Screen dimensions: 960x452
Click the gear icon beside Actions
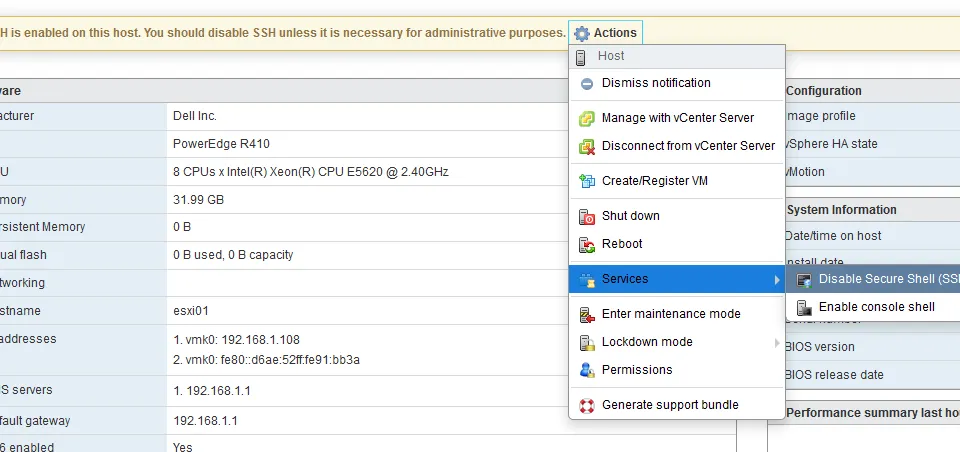(581, 34)
